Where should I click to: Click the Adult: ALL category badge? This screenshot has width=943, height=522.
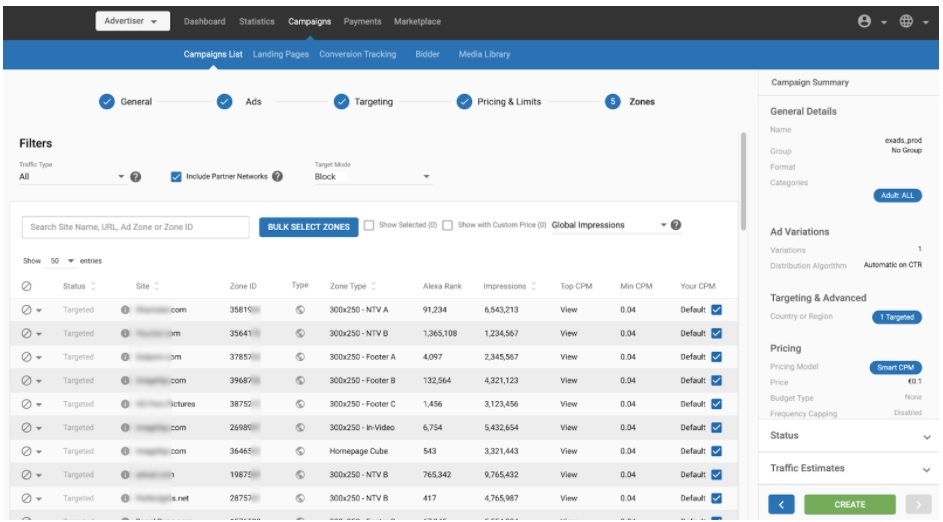click(897, 195)
